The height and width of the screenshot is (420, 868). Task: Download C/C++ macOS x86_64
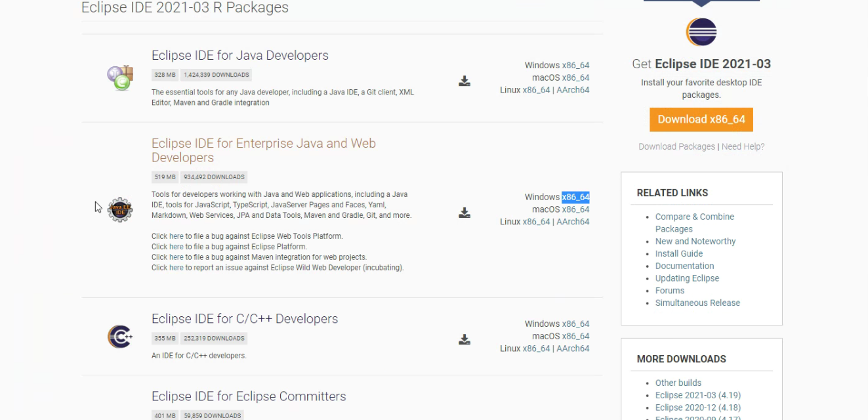click(x=575, y=336)
